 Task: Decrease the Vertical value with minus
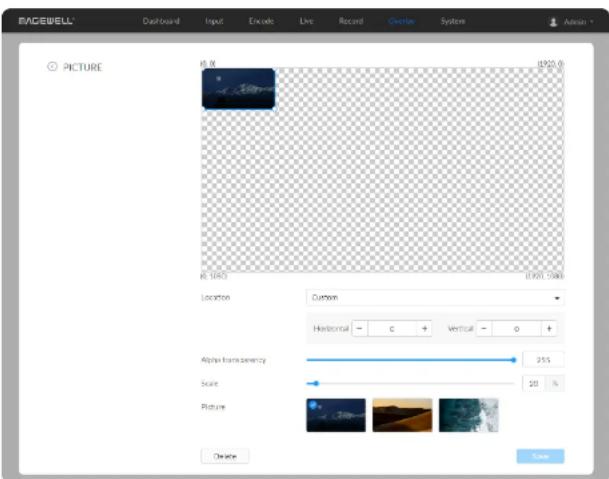pos(484,328)
